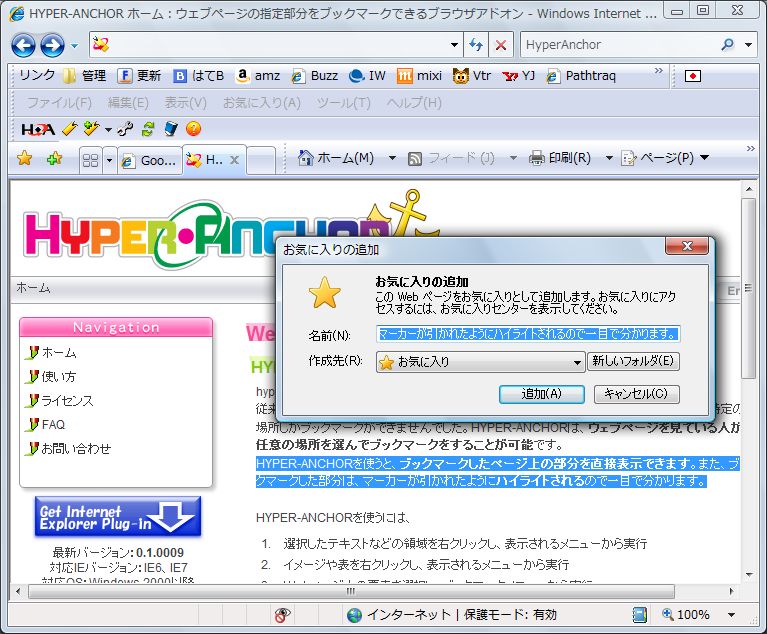The height and width of the screenshot is (634, 767).
Task: Open the YJ Yahoo link on links bar
Action: [519, 75]
